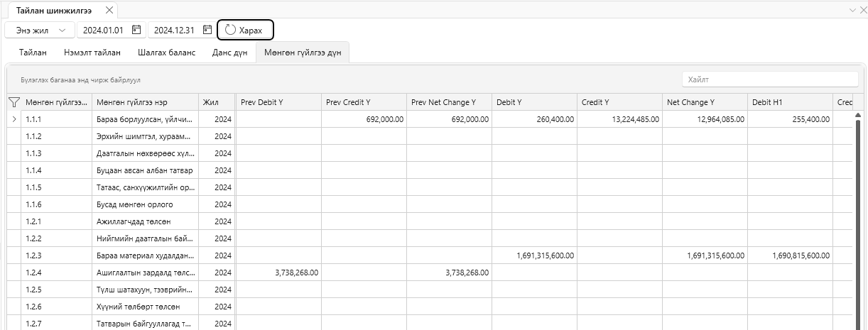868x330 pixels.
Task: Select the Тайлан шинжилгээ document tab
Action: pos(54,10)
